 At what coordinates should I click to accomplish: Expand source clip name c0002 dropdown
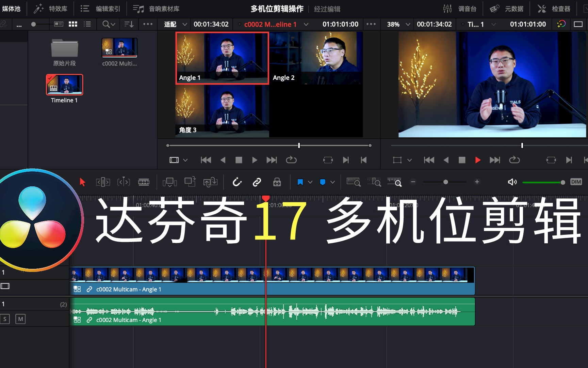[306, 24]
